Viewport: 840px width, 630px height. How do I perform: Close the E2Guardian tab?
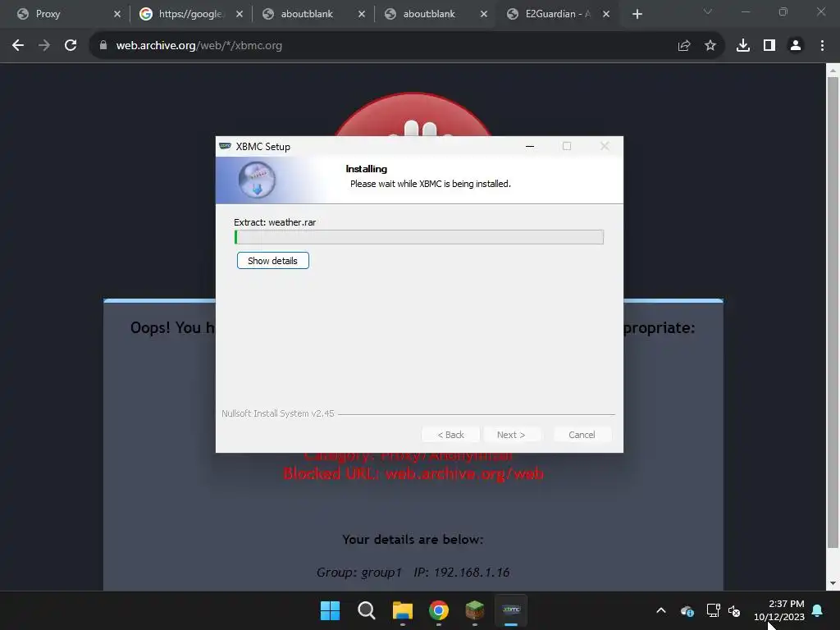(x=606, y=14)
